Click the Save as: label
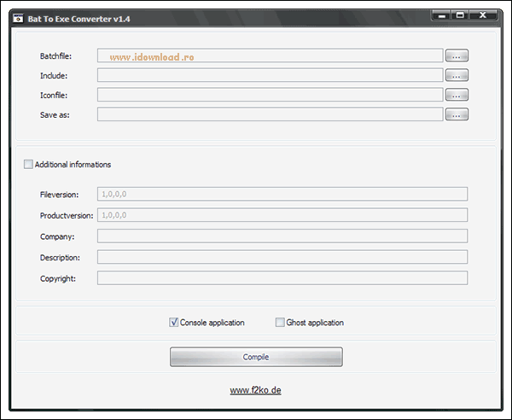The height and width of the screenshot is (420, 512). [55, 115]
